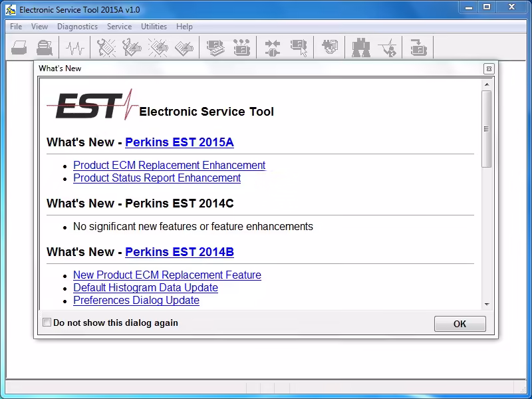
Task: Open the Help menu
Action: pos(184,27)
